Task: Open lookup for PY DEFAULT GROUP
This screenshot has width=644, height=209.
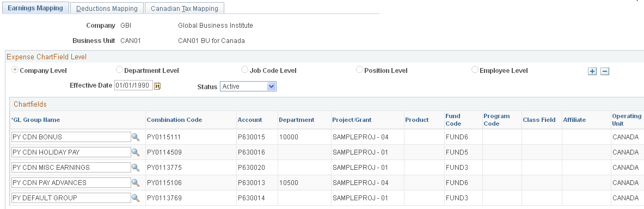Action: [136, 198]
